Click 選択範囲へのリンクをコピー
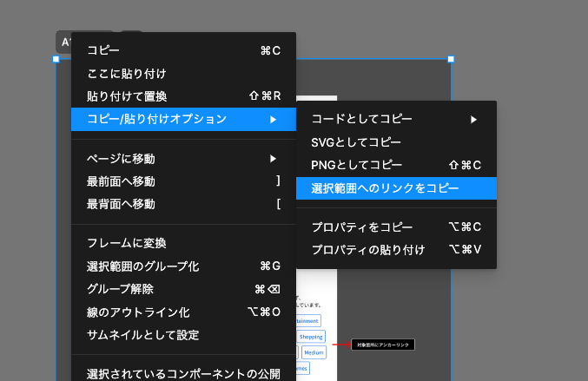The image size is (588, 381). click(396, 188)
